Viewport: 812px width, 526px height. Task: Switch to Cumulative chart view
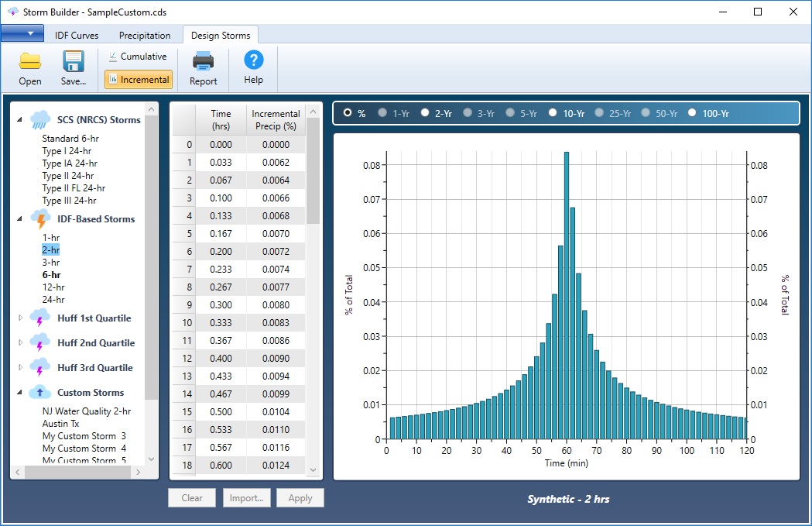(137, 57)
